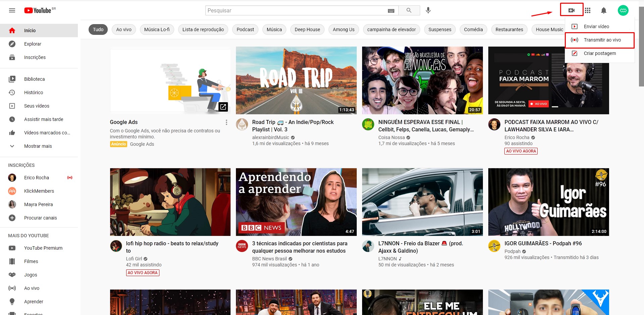This screenshot has width=644, height=315.
Task: Open Mayra Pereira subscription channel
Action: tap(39, 204)
